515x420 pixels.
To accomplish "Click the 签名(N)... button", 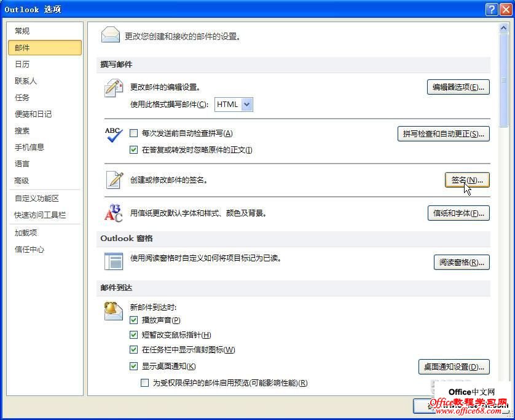I will coord(467,180).
